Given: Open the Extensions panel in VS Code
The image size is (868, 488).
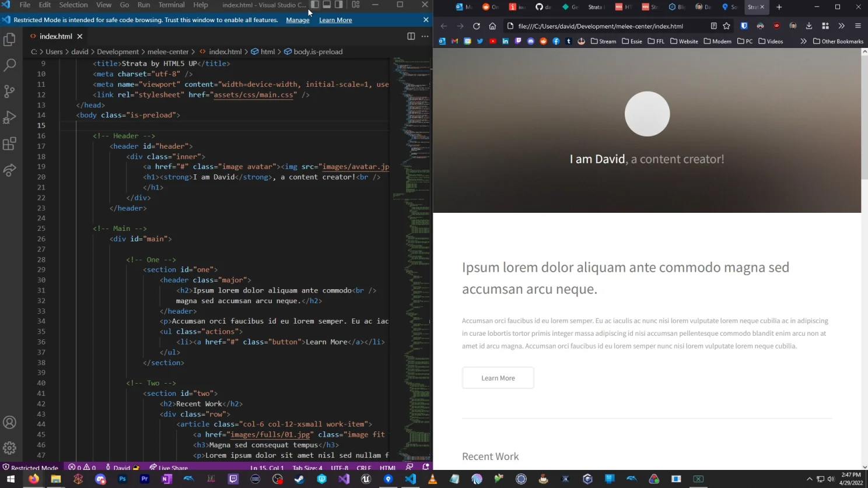Looking at the screenshot, I should (x=9, y=143).
